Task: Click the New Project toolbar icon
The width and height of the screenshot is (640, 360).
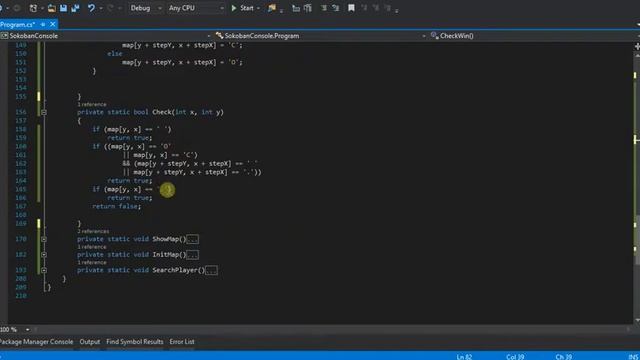Action: click(33, 8)
